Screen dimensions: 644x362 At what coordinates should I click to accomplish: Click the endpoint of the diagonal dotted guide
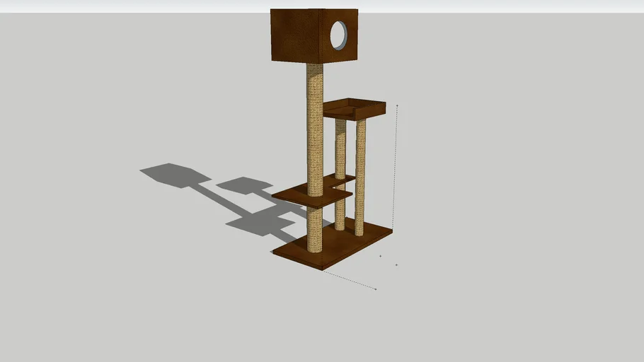point(375,289)
